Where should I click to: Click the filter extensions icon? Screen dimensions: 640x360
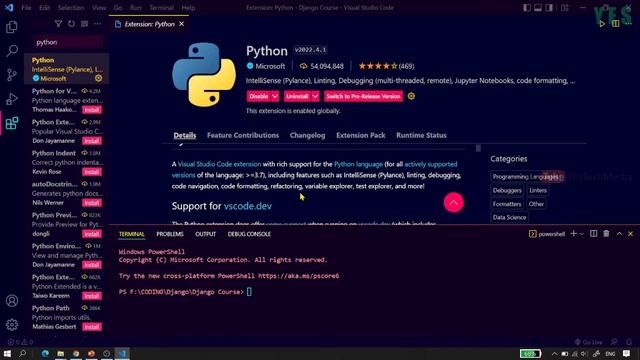pos(58,24)
